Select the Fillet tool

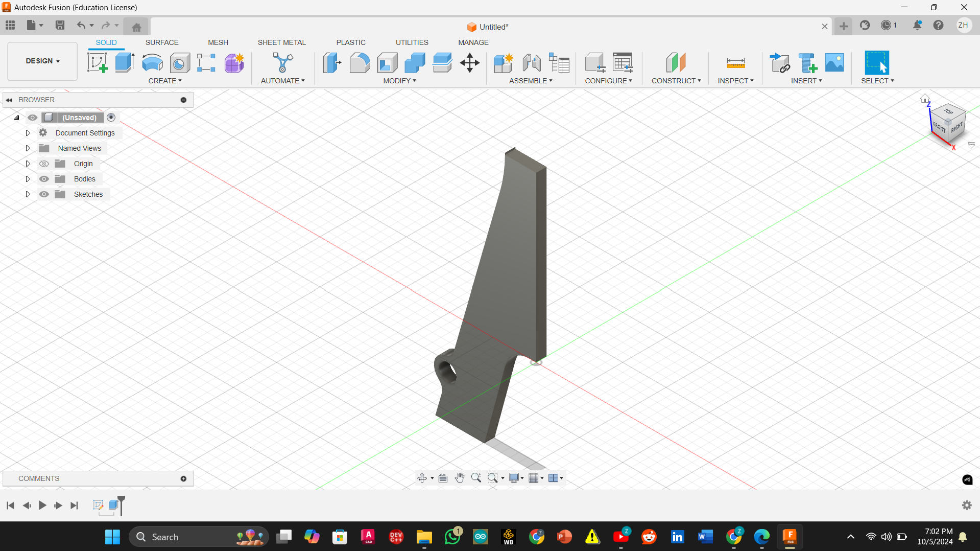click(360, 63)
